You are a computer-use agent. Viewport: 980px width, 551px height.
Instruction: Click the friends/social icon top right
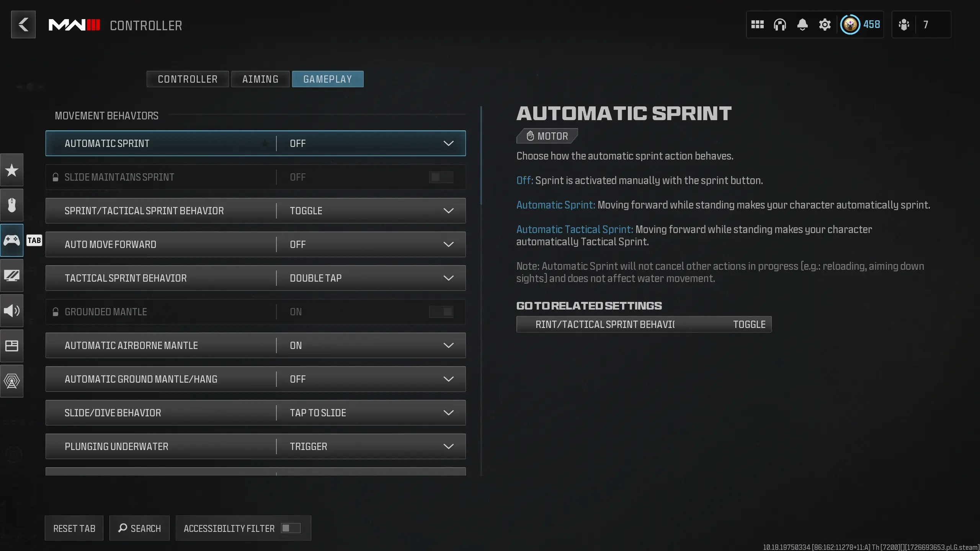[x=905, y=25]
